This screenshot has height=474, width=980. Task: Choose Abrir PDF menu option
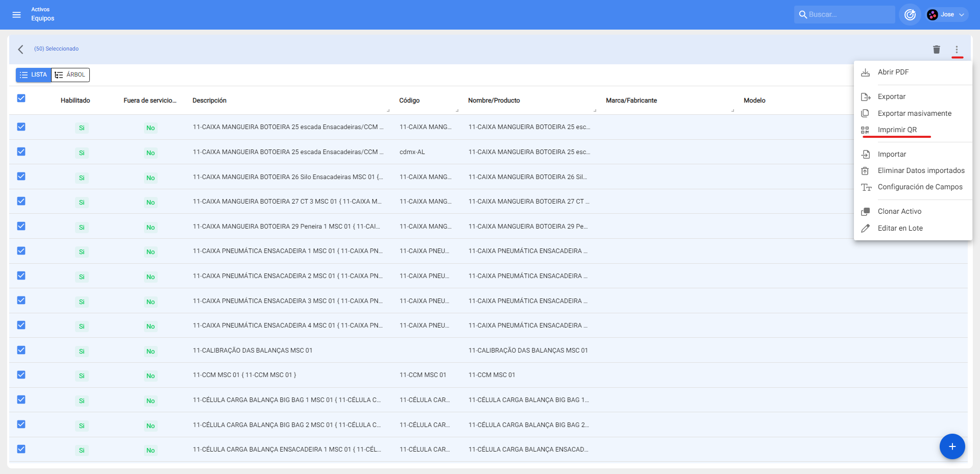point(893,72)
